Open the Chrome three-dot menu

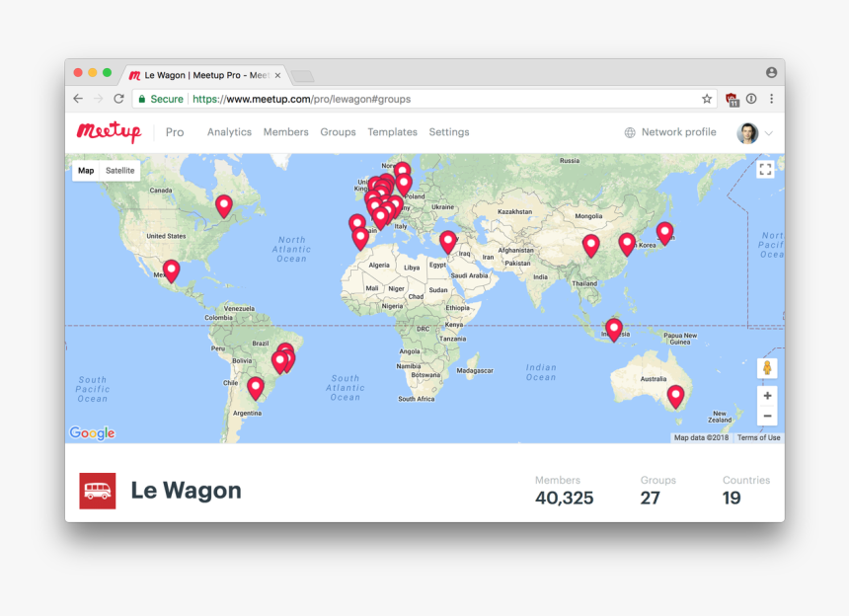click(772, 99)
